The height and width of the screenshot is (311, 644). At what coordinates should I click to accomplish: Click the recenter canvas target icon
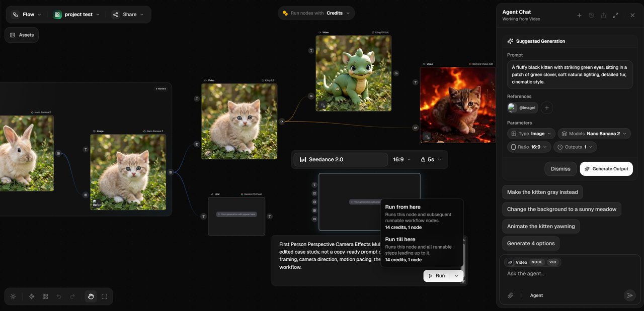32,296
